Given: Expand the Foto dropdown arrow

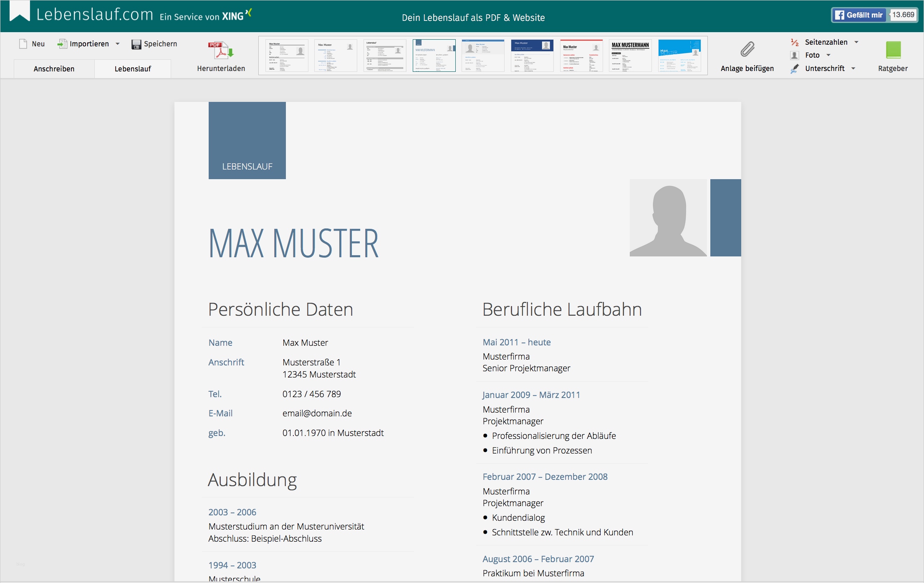Looking at the screenshot, I should point(828,55).
